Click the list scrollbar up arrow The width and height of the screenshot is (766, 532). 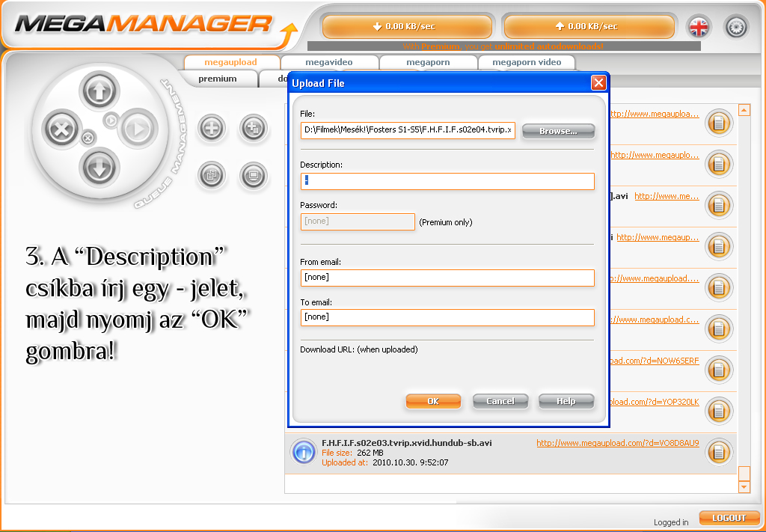tap(744, 110)
